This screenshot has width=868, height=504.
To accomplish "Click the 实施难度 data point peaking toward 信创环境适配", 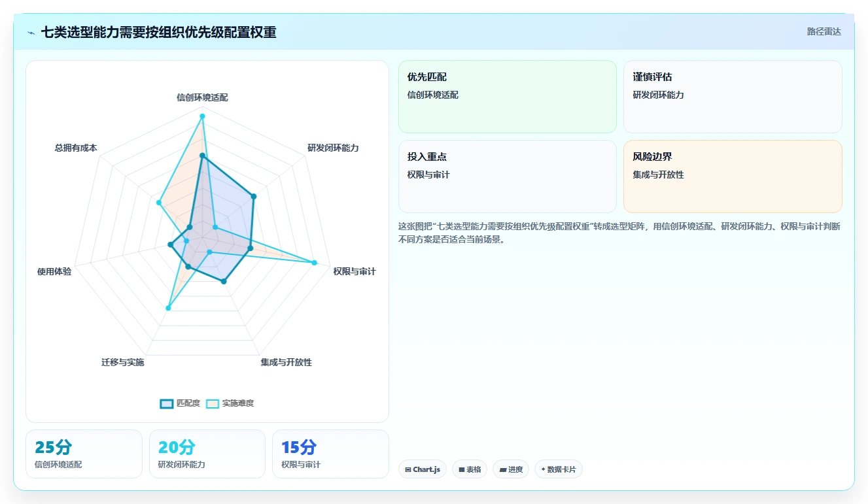I will (x=202, y=116).
